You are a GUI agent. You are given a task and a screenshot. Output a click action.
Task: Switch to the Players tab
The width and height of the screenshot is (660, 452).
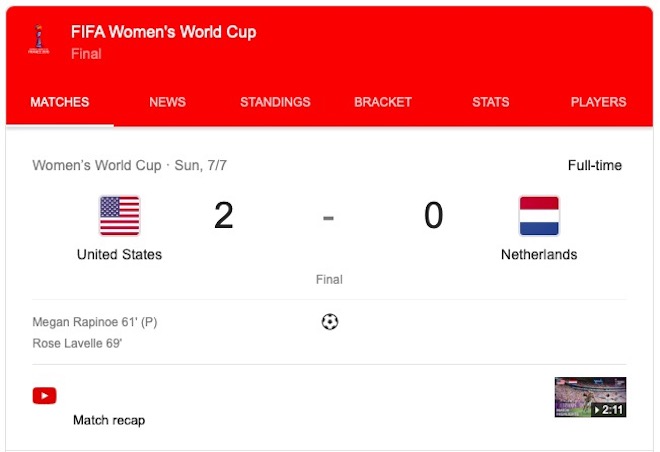pyautogui.click(x=599, y=102)
